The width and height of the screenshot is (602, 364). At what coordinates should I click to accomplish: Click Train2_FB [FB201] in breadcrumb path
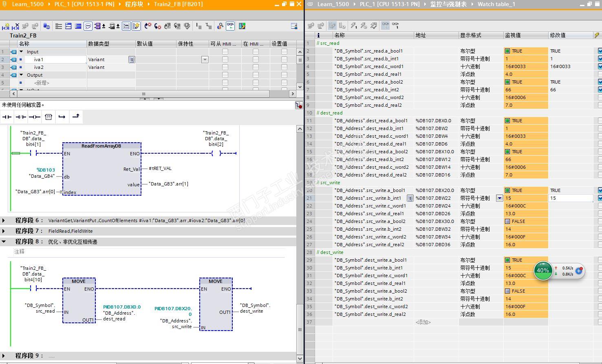pyautogui.click(x=178, y=4)
